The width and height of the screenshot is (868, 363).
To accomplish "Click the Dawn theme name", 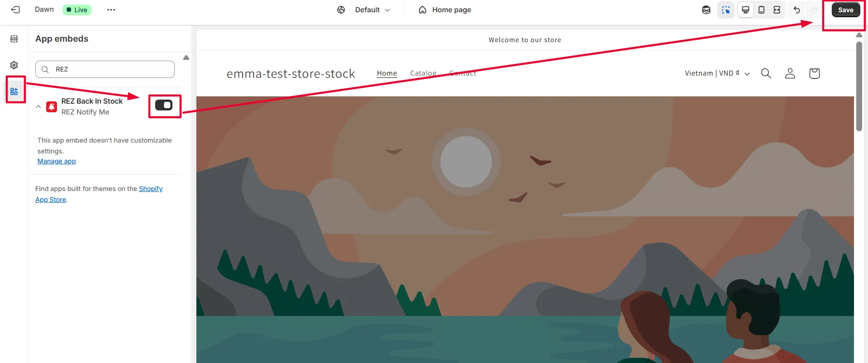I will click(x=44, y=10).
